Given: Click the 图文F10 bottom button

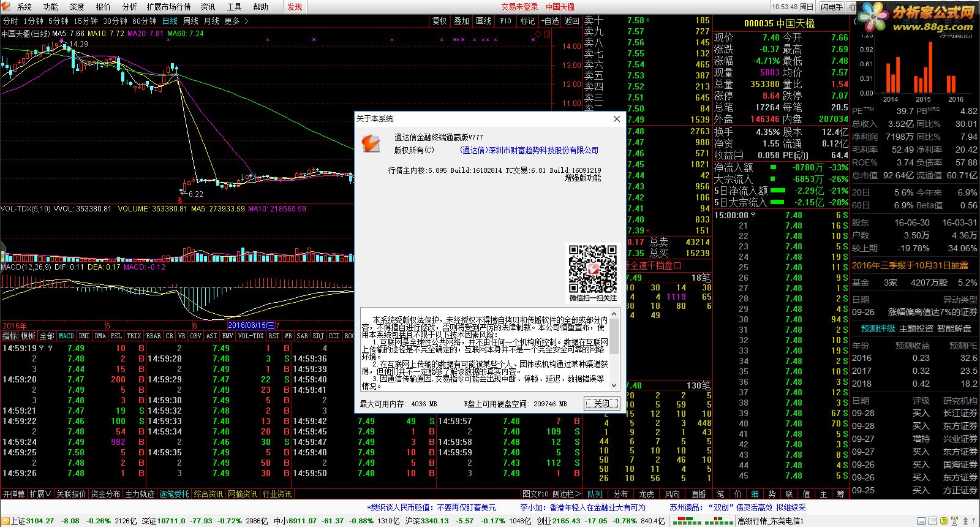Looking at the screenshot, I should pyautogui.click(x=535, y=494).
